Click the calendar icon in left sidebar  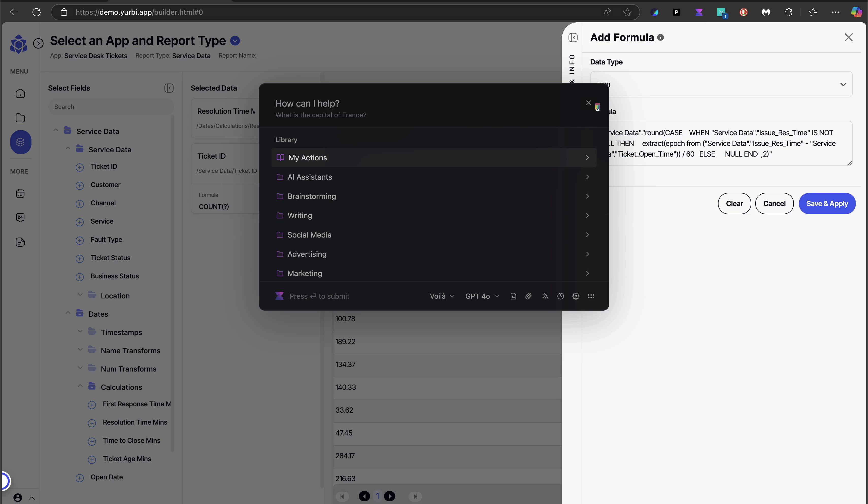pyautogui.click(x=20, y=193)
